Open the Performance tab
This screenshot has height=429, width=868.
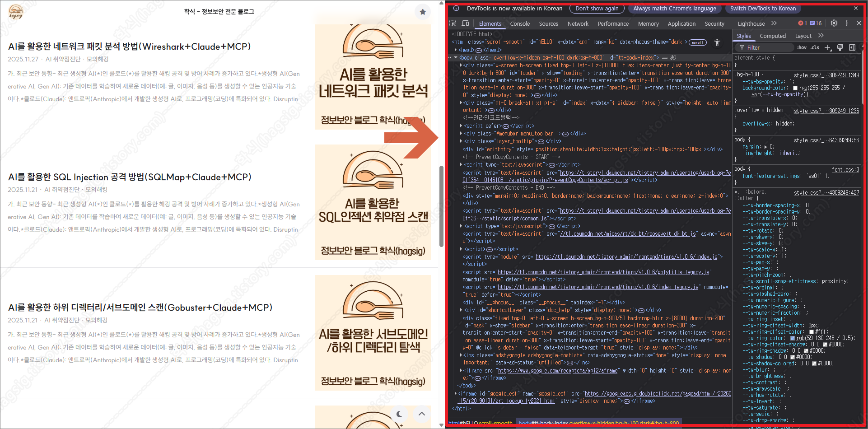pos(613,24)
